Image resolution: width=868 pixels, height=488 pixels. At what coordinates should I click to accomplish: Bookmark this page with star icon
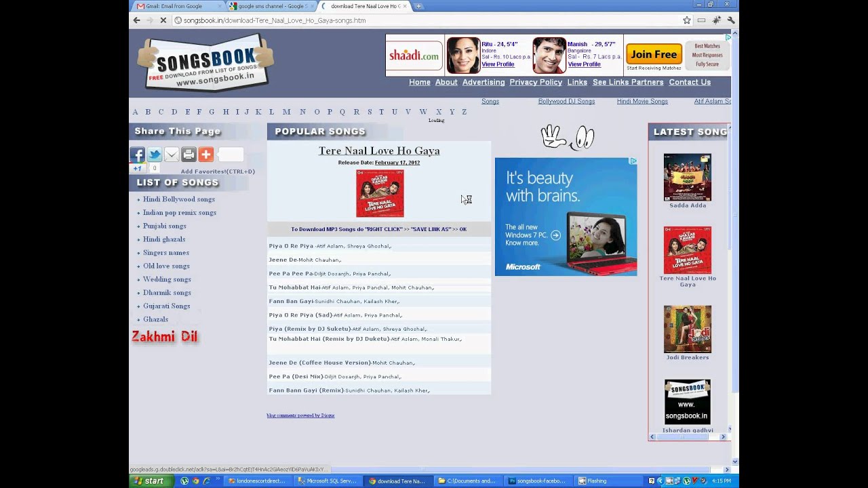(x=687, y=20)
